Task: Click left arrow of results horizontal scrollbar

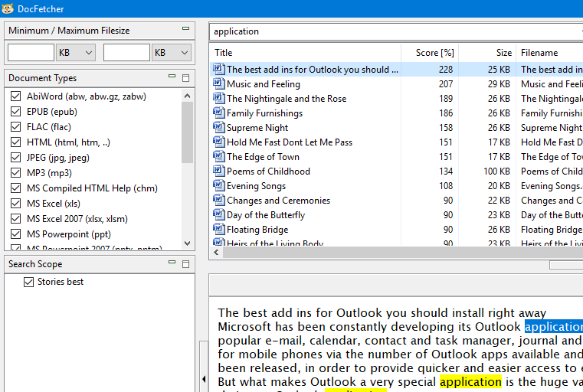Action: pyautogui.click(x=216, y=253)
